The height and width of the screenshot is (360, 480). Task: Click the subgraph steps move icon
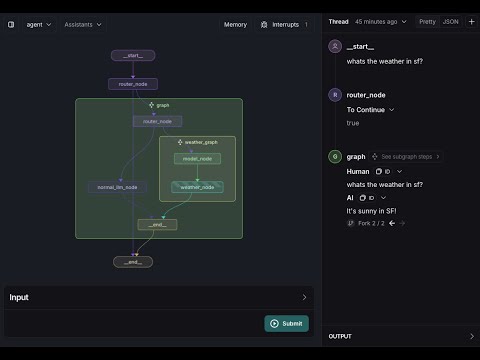pyautogui.click(x=375, y=157)
